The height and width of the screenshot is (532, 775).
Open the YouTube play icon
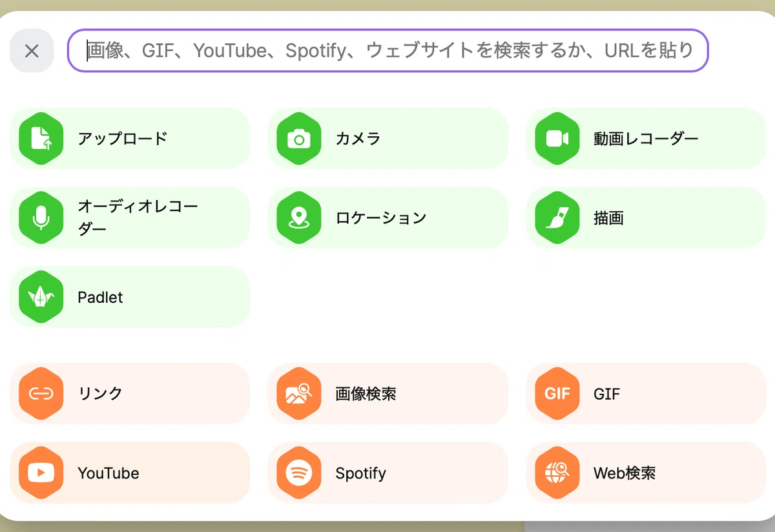click(41, 473)
